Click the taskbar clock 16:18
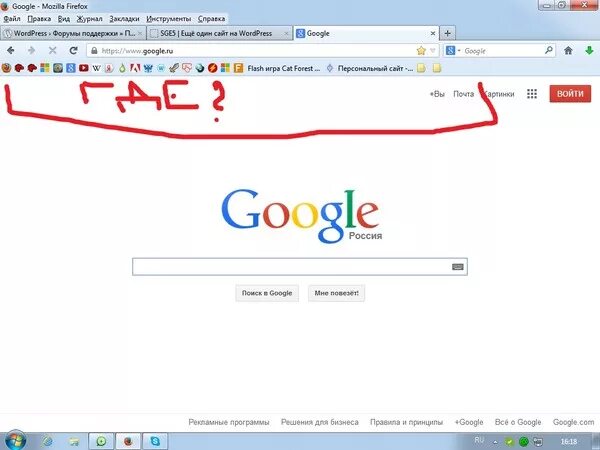 click(569, 442)
